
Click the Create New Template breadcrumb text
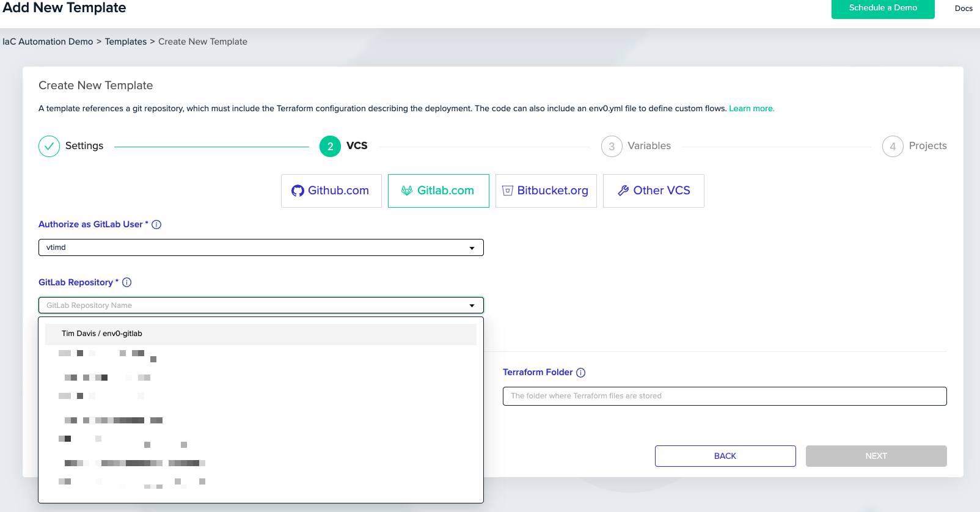pyautogui.click(x=203, y=42)
